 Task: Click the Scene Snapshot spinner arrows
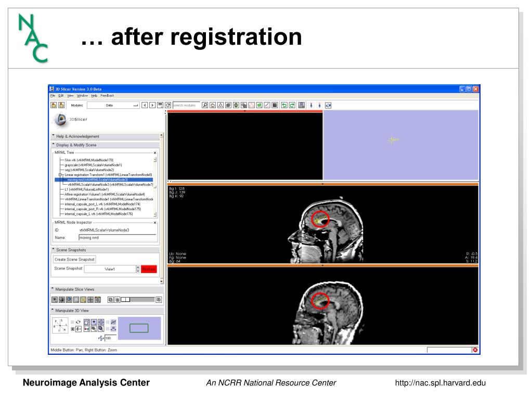[138, 269]
